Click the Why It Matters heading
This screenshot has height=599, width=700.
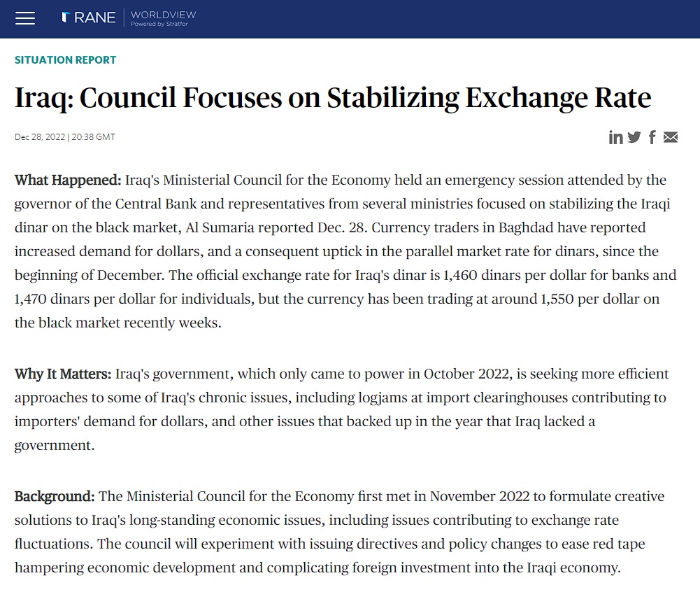click(x=62, y=374)
